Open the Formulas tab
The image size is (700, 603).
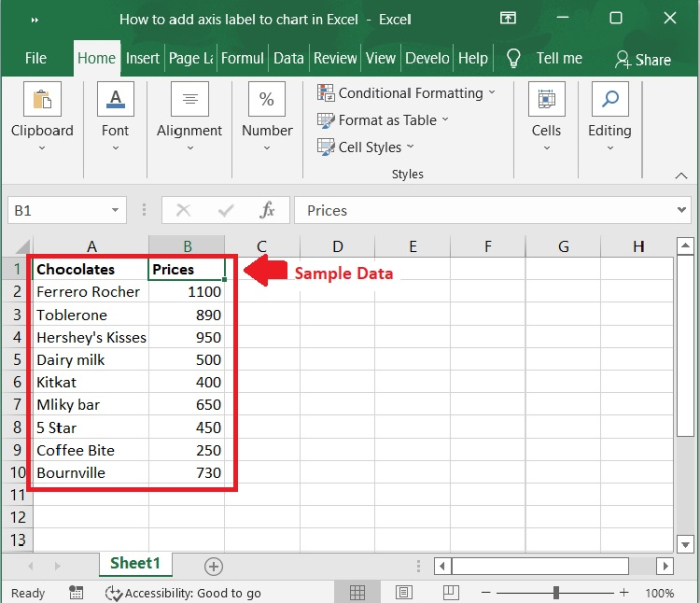click(x=242, y=58)
